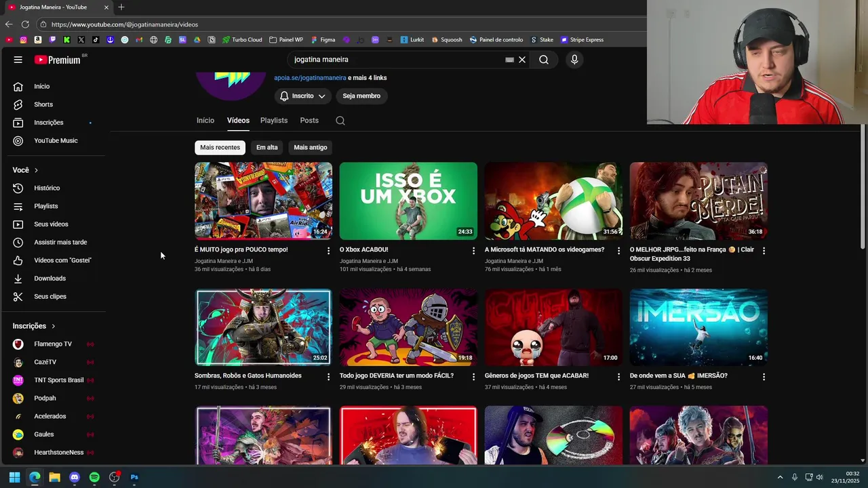Open File Explorer from the taskbar
Viewport: 868px width, 488px height.
pyautogui.click(x=54, y=477)
